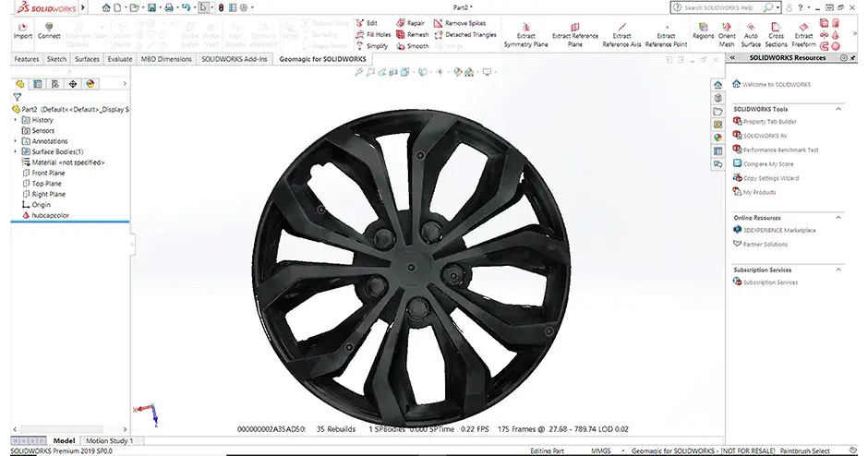Expand the Surface Bodies(1) tree node
The image size is (868, 456).
click(x=15, y=151)
